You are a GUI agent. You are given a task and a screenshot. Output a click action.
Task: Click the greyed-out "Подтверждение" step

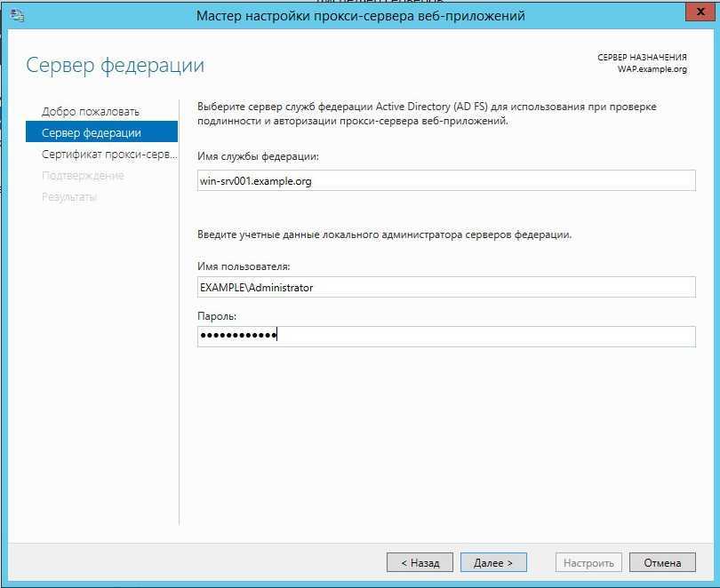click(x=83, y=176)
